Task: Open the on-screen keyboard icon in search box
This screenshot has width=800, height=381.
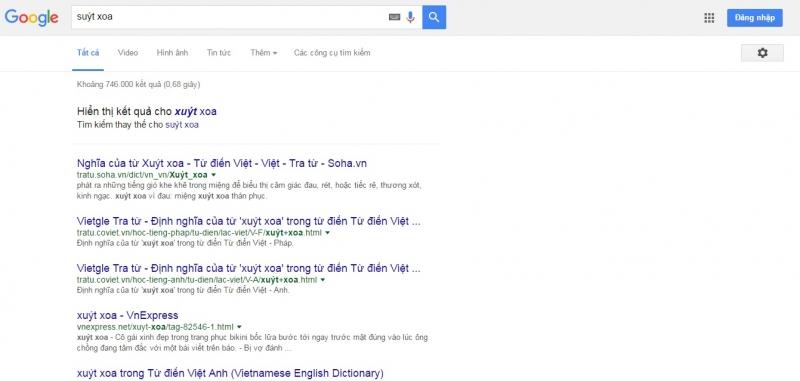Action: click(394, 17)
